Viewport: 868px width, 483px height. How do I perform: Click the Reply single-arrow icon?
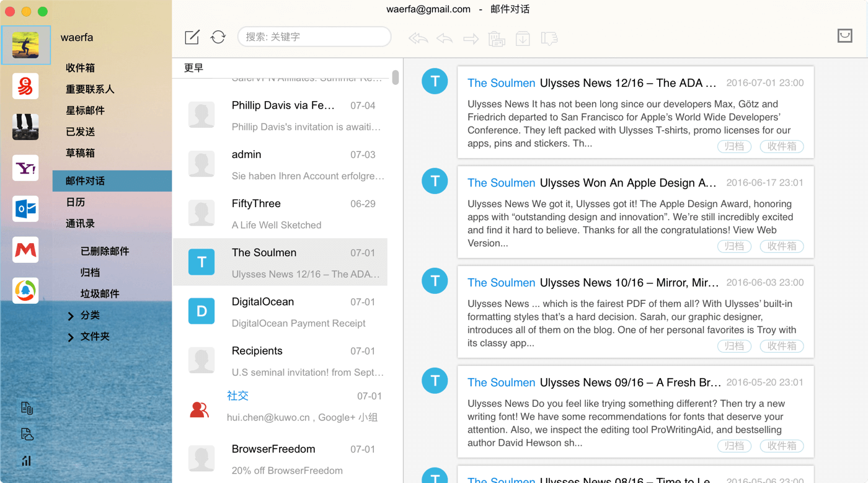[445, 39]
